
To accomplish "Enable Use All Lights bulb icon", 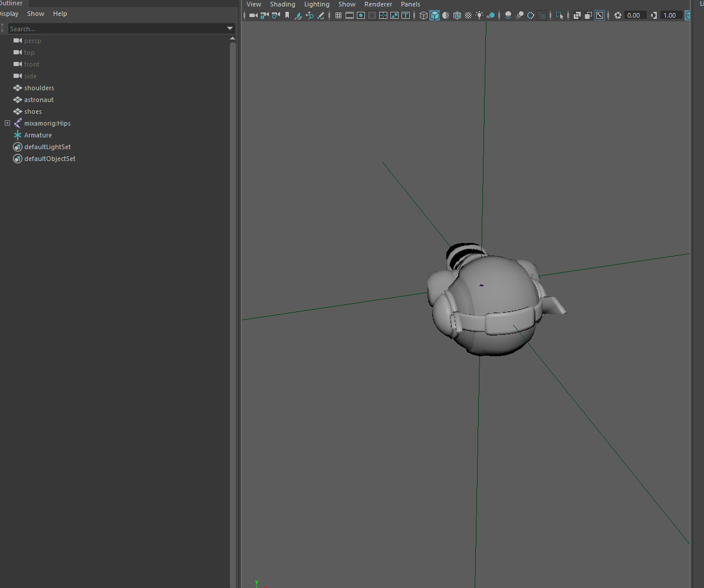I will 479,15.
